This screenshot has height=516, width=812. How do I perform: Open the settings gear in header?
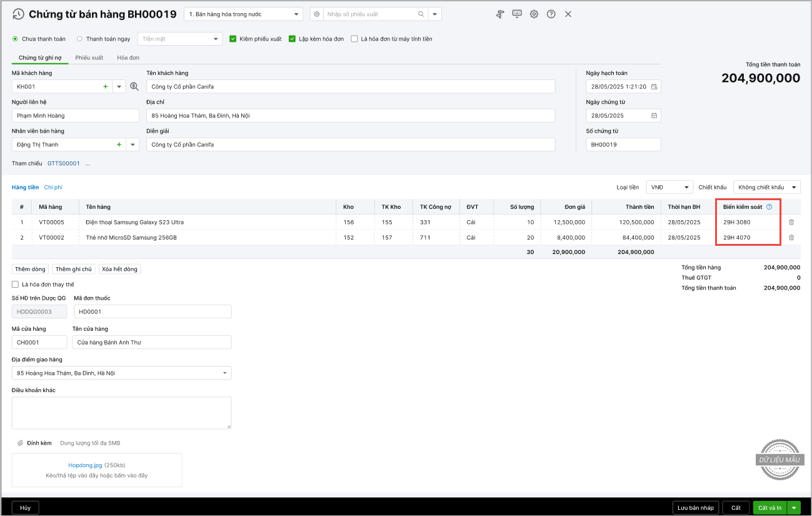(x=534, y=14)
